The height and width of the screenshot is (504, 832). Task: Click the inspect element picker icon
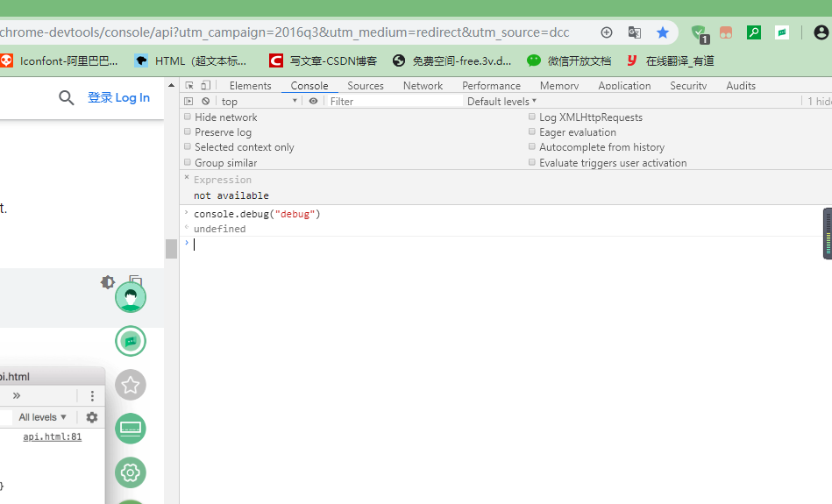tap(188, 85)
